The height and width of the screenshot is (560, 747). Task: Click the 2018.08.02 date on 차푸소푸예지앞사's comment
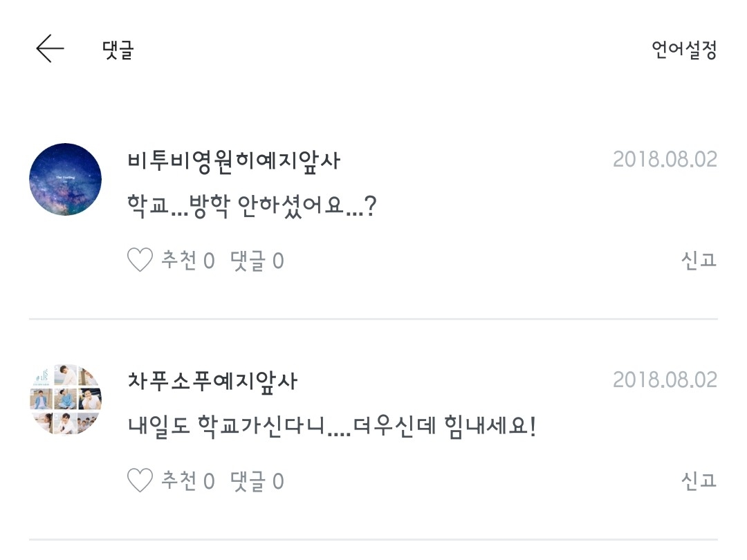pyautogui.click(x=664, y=380)
